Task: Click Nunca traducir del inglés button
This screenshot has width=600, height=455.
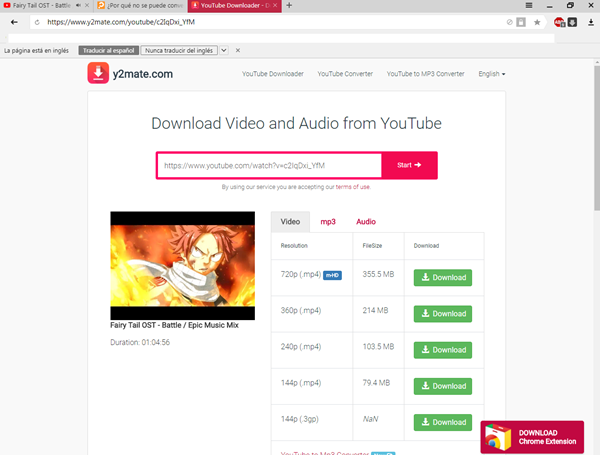Action: (179, 51)
